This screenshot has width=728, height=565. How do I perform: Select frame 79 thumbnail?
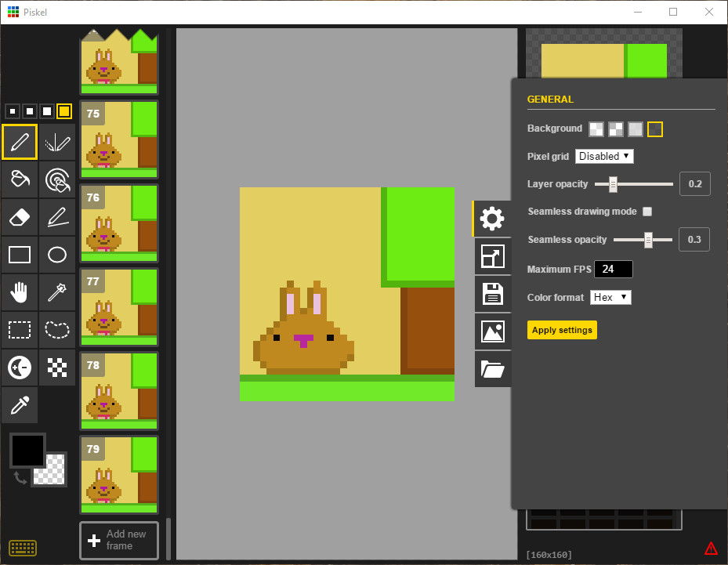pyautogui.click(x=119, y=475)
